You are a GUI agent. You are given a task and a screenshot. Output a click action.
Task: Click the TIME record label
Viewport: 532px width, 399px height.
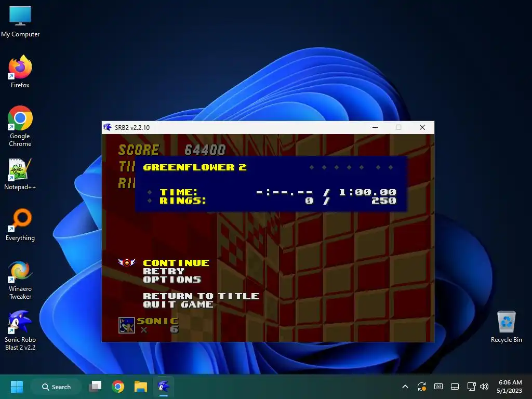point(179,192)
